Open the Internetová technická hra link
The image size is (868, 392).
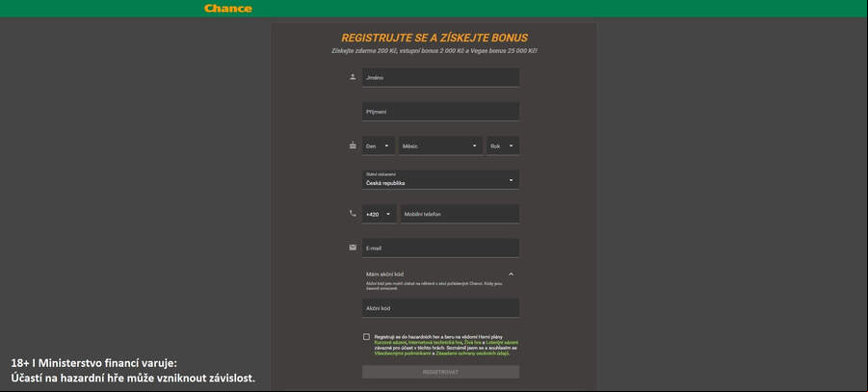coord(436,343)
